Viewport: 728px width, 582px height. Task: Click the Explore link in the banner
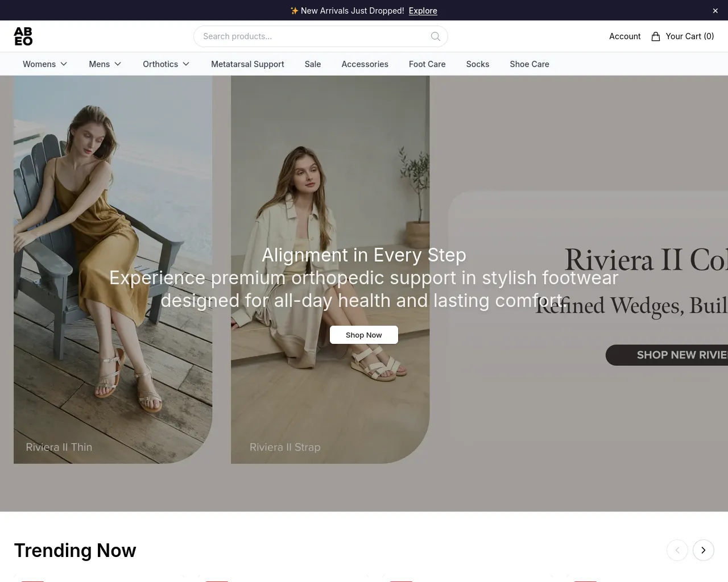(x=423, y=11)
